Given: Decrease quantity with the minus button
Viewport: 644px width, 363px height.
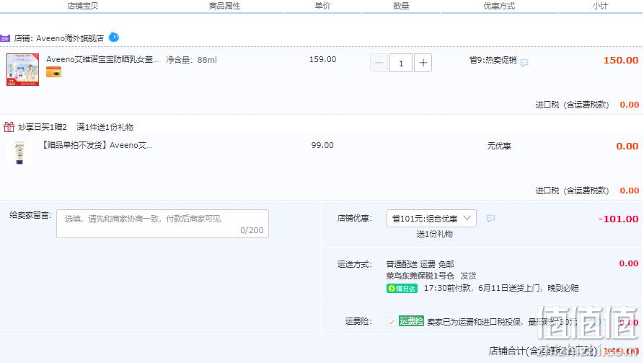Looking at the screenshot, I should click(x=379, y=63).
